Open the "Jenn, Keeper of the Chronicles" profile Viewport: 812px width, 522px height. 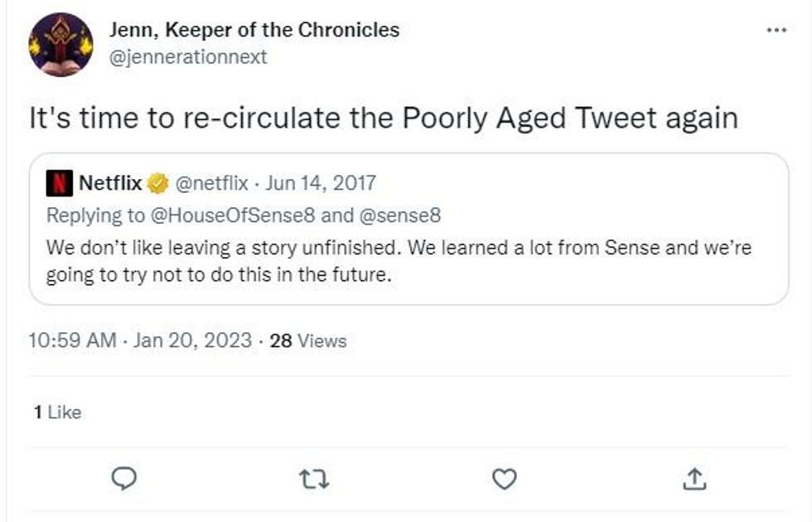(254, 31)
